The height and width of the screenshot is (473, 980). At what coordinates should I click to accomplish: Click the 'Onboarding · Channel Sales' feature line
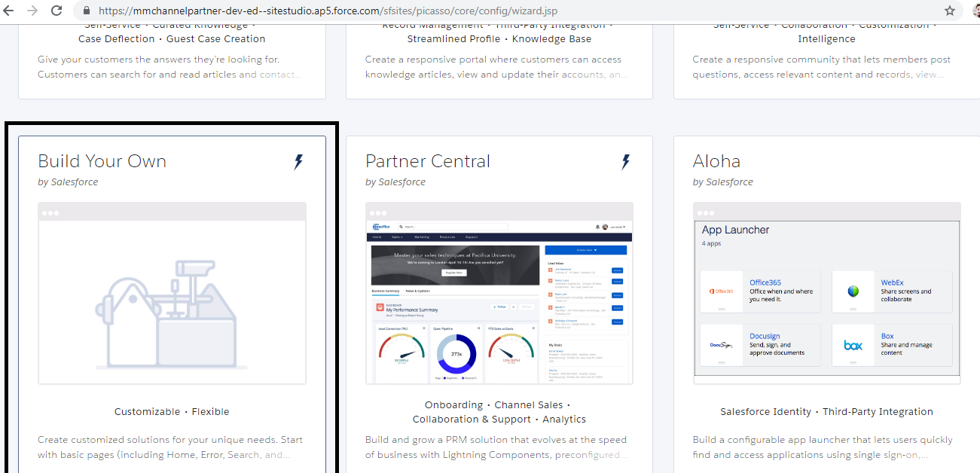(x=498, y=405)
